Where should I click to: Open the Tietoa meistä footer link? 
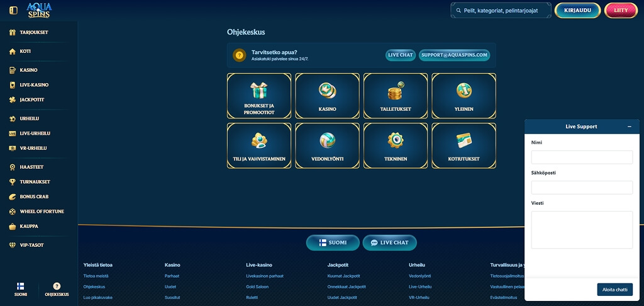pyautogui.click(x=96, y=276)
